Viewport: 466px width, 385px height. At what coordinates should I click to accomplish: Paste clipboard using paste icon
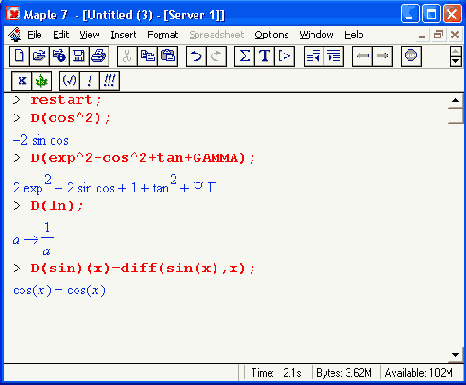tap(167, 56)
